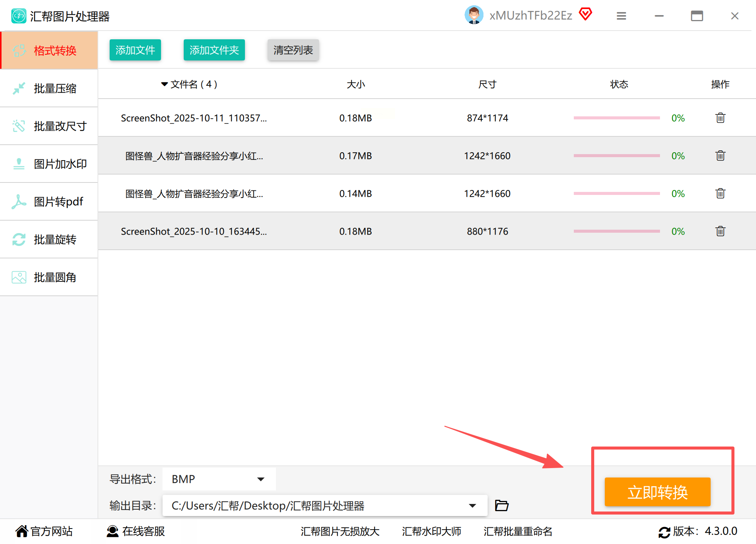Delete the ScreenShot_2025-10-10 row with trash icon
This screenshot has height=544, width=756.
pos(720,231)
